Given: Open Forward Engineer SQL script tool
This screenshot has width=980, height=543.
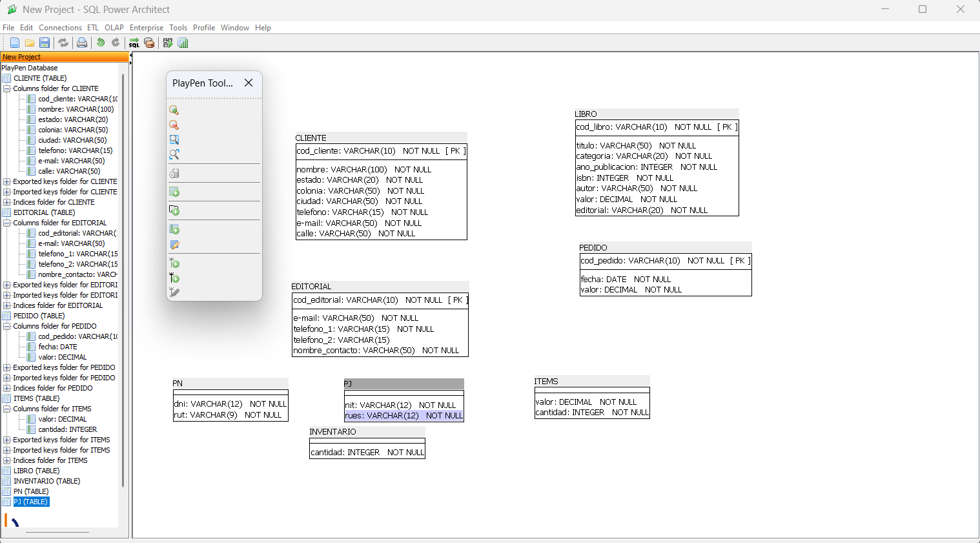Looking at the screenshot, I should coord(134,43).
